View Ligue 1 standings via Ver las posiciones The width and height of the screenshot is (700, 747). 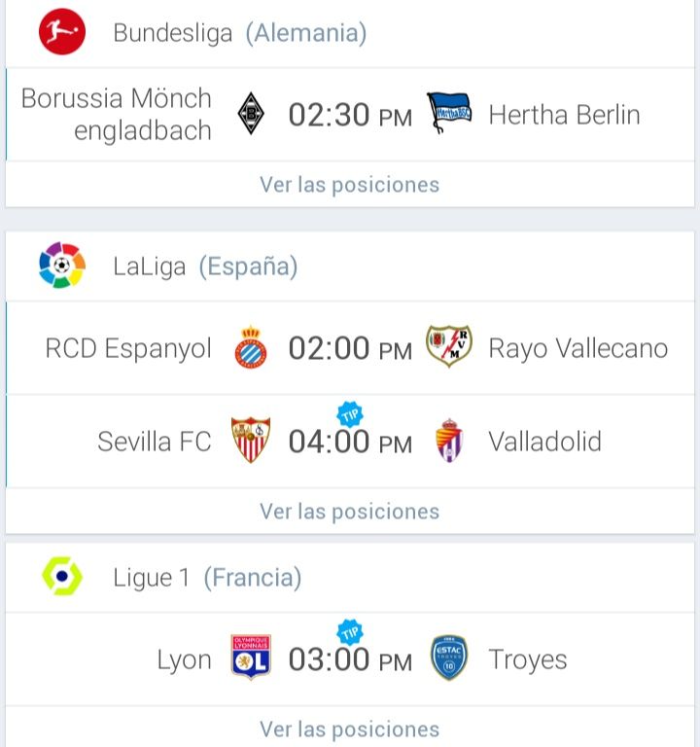tap(350, 729)
